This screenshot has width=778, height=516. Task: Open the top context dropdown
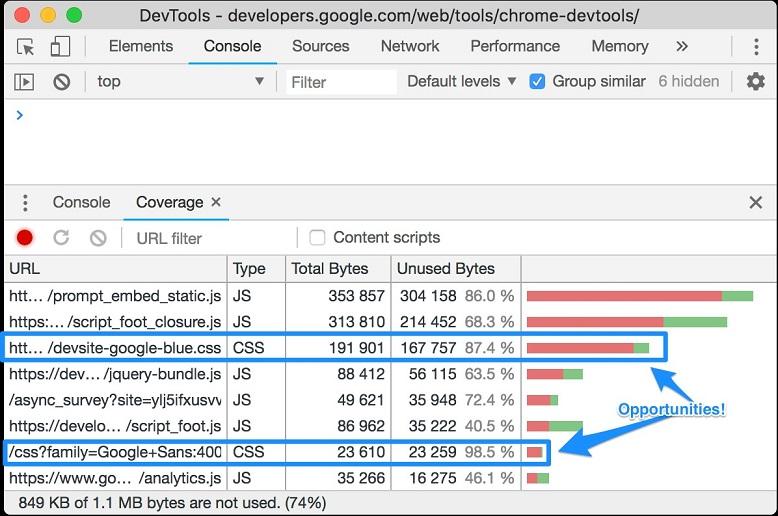[180, 82]
